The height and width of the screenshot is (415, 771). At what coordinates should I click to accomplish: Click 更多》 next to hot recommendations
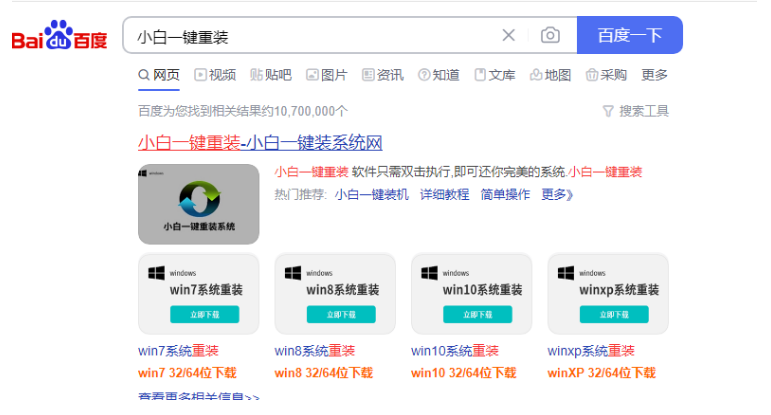tap(557, 195)
